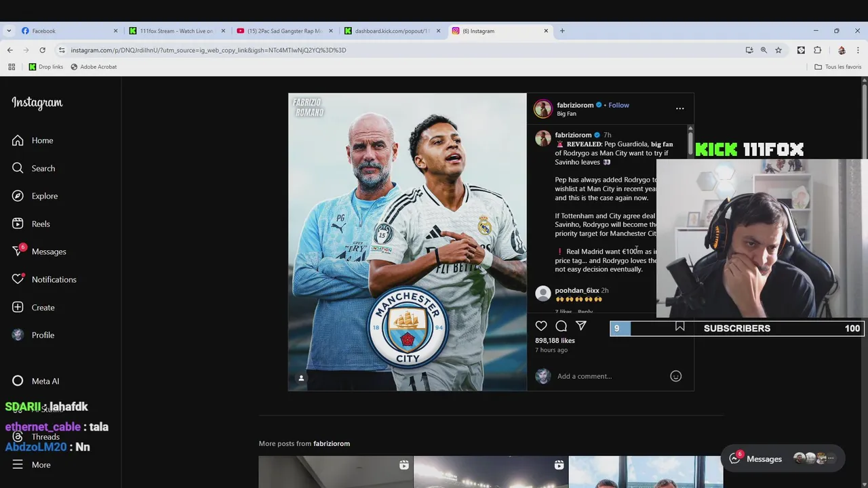The image size is (868, 488).
Task: View site information icon in address bar
Action: click(62, 50)
